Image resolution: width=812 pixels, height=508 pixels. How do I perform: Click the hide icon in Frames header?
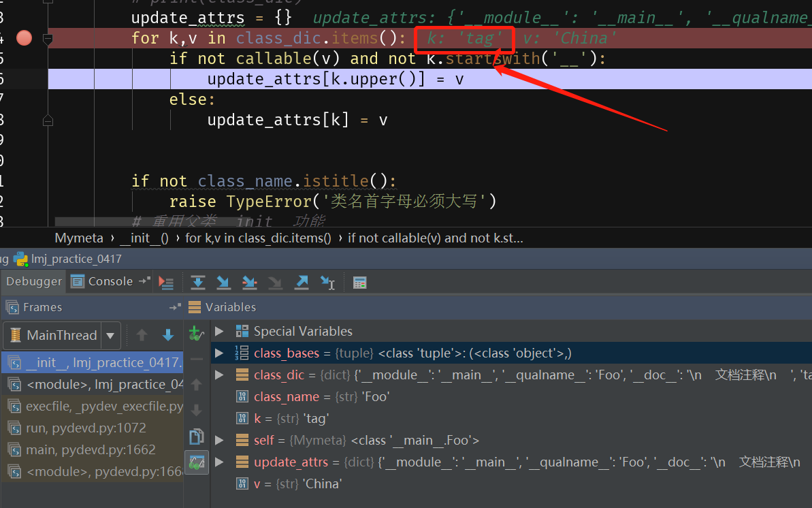coord(176,307)
